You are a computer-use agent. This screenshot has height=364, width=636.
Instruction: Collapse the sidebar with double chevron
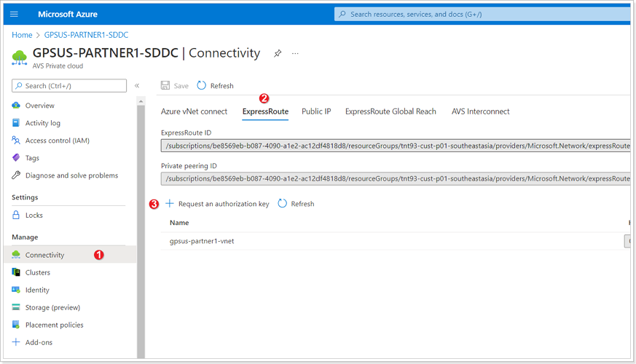click(x=137, y=85)
